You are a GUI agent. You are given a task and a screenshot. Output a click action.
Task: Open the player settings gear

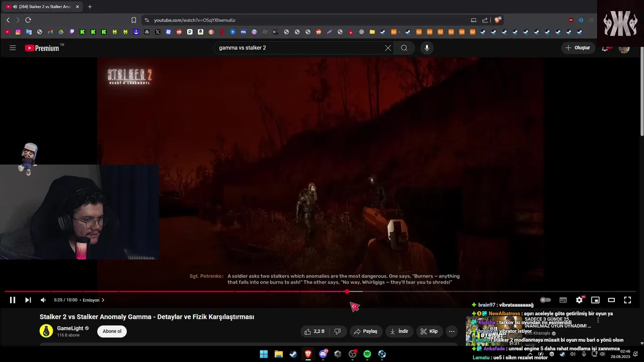coord(580,300)
